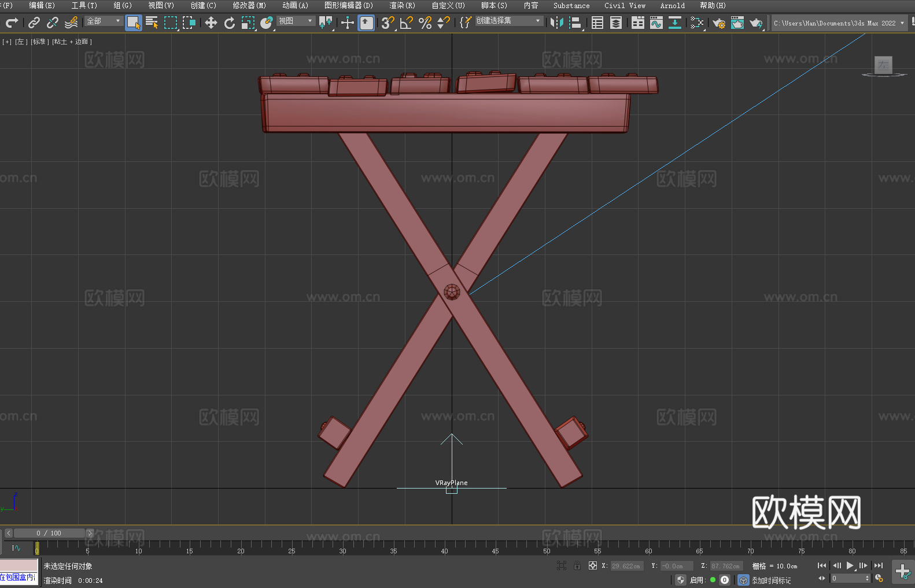The width and height of the screenshot is (915, 588).
Task: Toggle Absolute/Offset transform mode icon
Action: click(x=593, y=565)
